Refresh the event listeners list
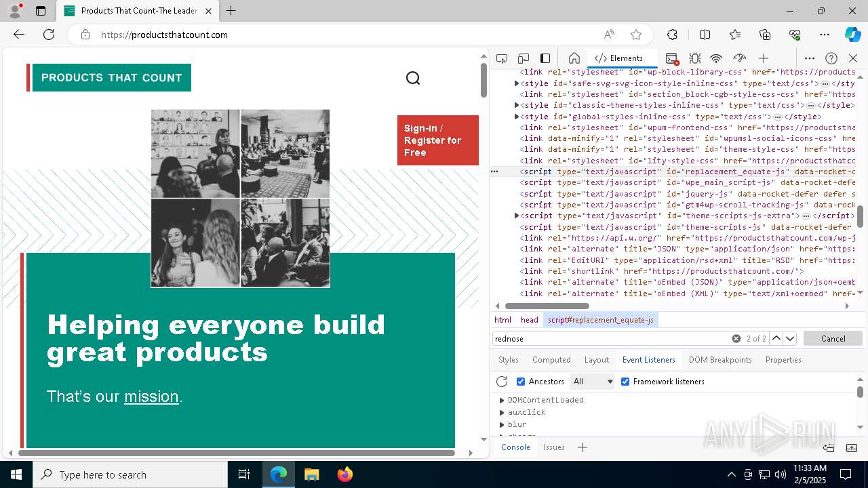Image resolution: width=868 pixels, height=488 pixels. tap(502, 382)
